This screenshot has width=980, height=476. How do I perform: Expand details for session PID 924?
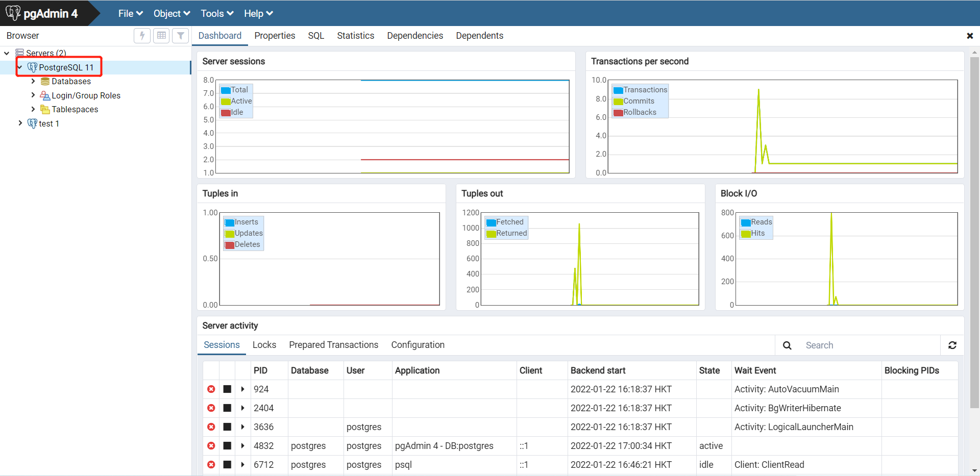(243, 389)
